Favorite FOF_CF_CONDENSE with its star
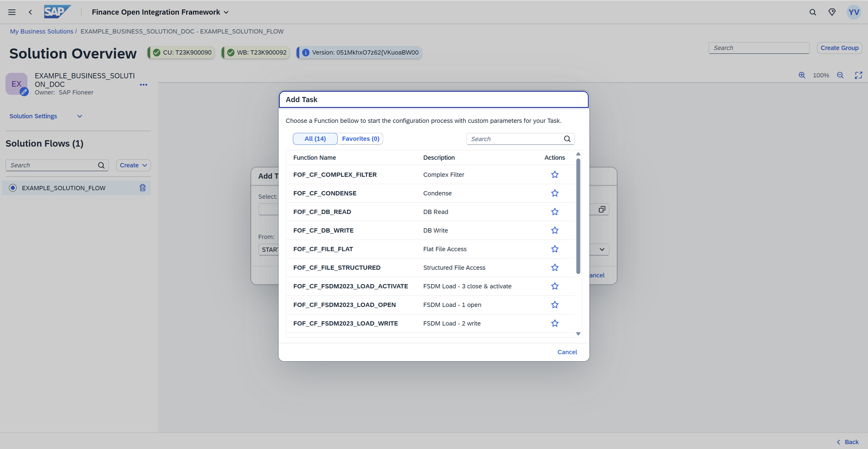This screenshot has height=449, width=868. (x=555, y=193)
